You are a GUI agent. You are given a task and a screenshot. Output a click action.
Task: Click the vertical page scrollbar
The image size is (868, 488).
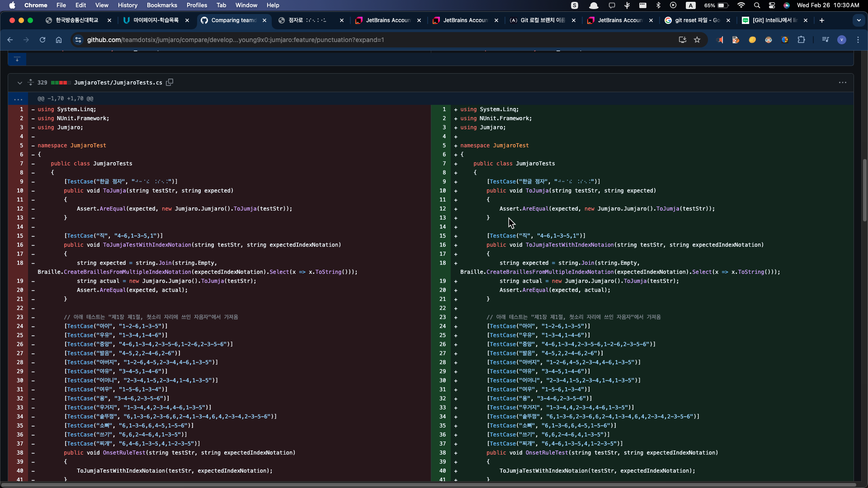(x=864, y=190)
